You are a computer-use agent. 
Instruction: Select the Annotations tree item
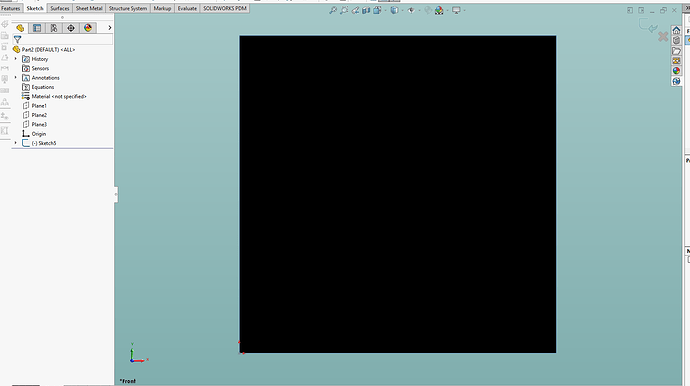coord(41,78)
